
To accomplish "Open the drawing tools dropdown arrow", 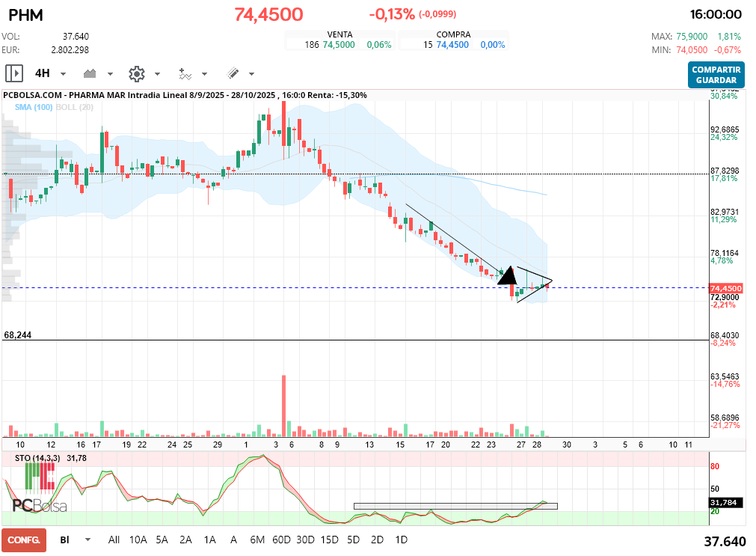I will coord(251,74).
